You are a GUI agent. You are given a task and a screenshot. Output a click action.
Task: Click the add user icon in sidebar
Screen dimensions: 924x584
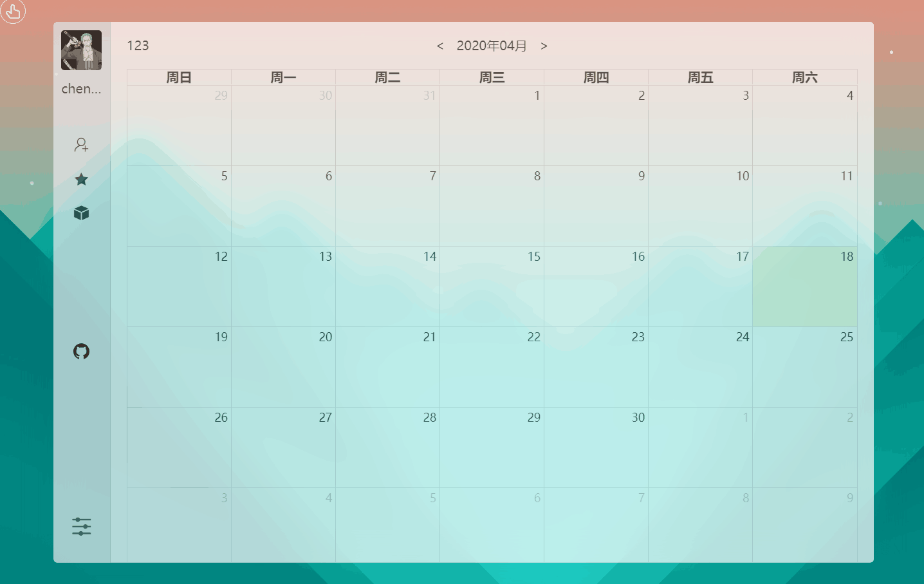(81, 145)
